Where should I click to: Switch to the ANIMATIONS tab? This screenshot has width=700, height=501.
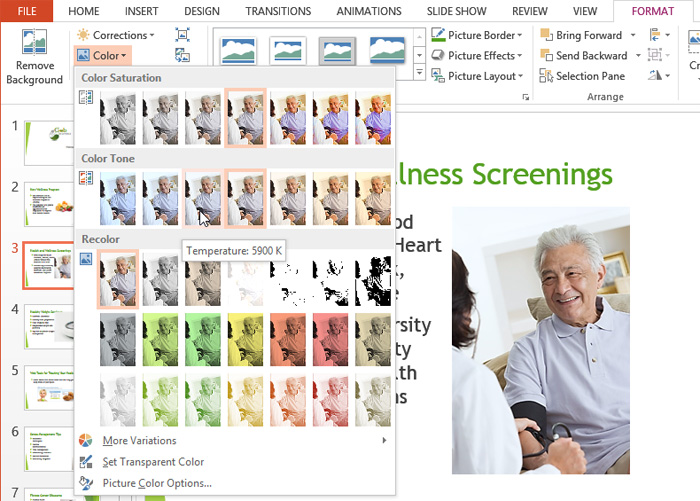pyautogui.click(x=369, y=11)
